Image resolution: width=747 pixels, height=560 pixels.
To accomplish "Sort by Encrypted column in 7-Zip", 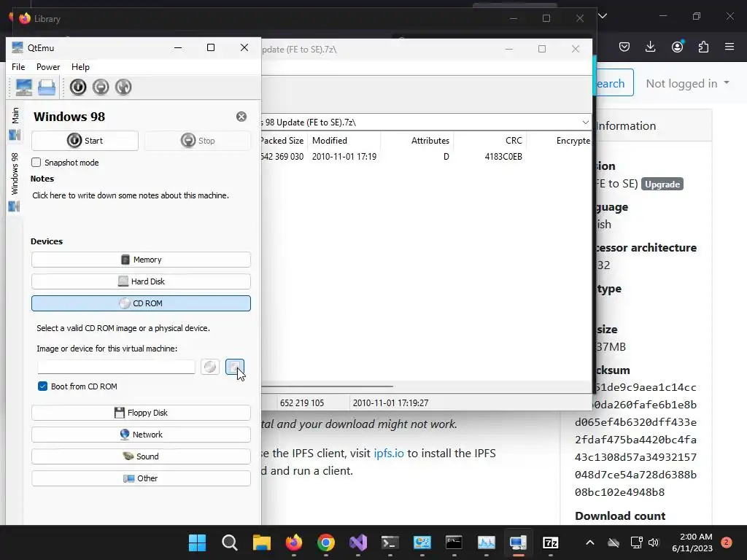I will (558, 141).
